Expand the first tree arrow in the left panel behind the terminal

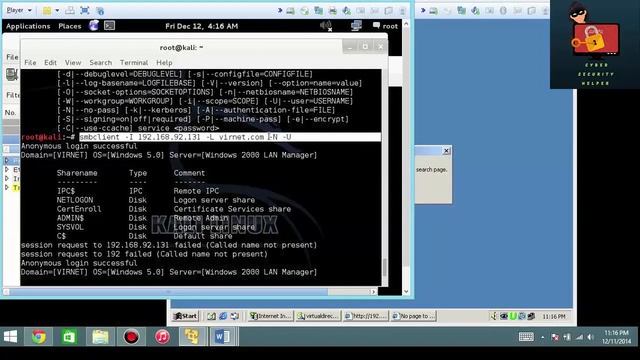pos(7,160)
